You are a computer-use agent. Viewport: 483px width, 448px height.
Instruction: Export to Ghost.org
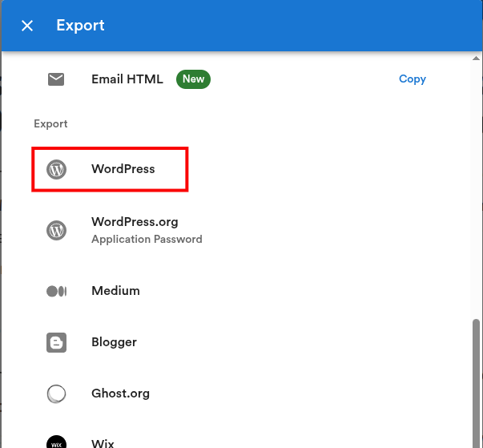(x=120, y=394)
